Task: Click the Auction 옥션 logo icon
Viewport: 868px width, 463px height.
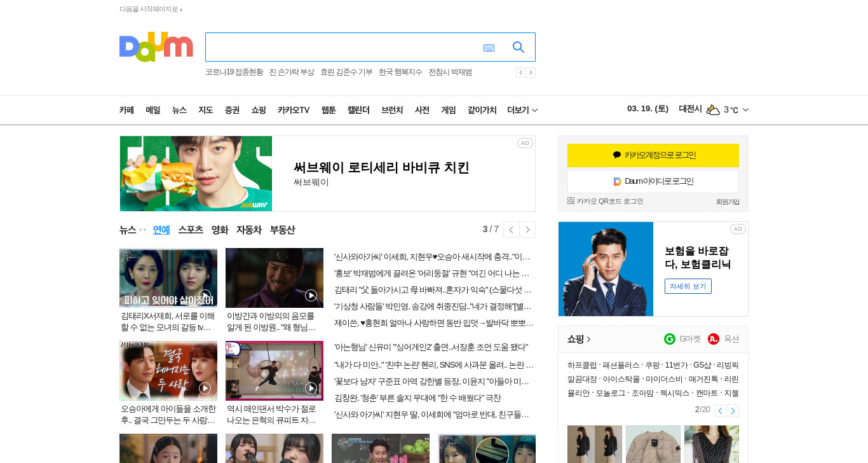Action: coord(714,339)
